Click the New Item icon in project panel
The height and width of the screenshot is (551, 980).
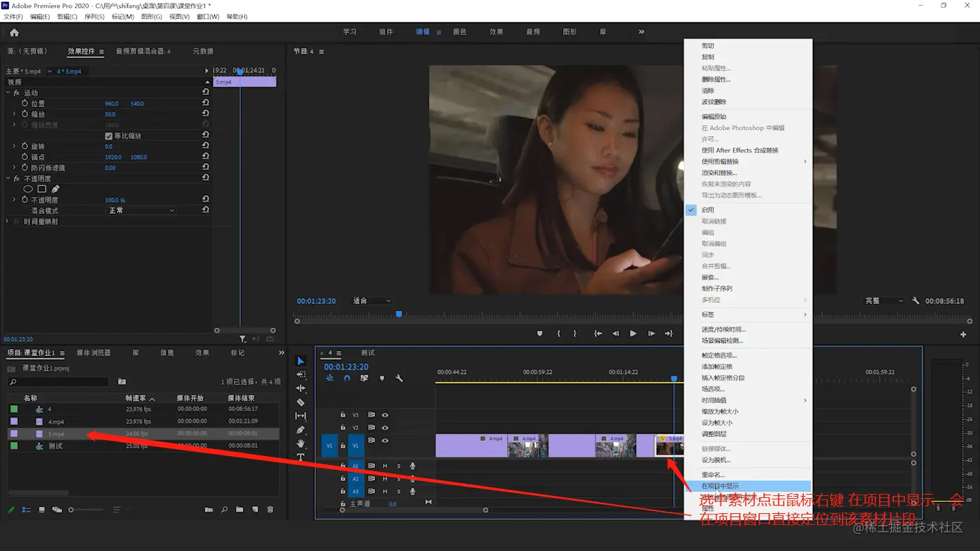pyautogui.click(x=255, y=510)
